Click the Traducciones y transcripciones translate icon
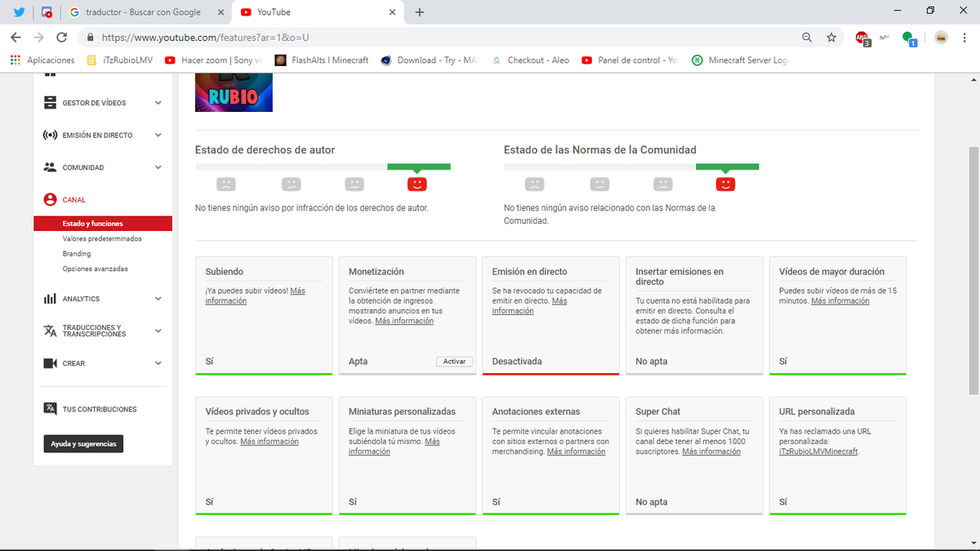Image resolution: width=980 pixels, height=551 pixels. pos(49,331)
